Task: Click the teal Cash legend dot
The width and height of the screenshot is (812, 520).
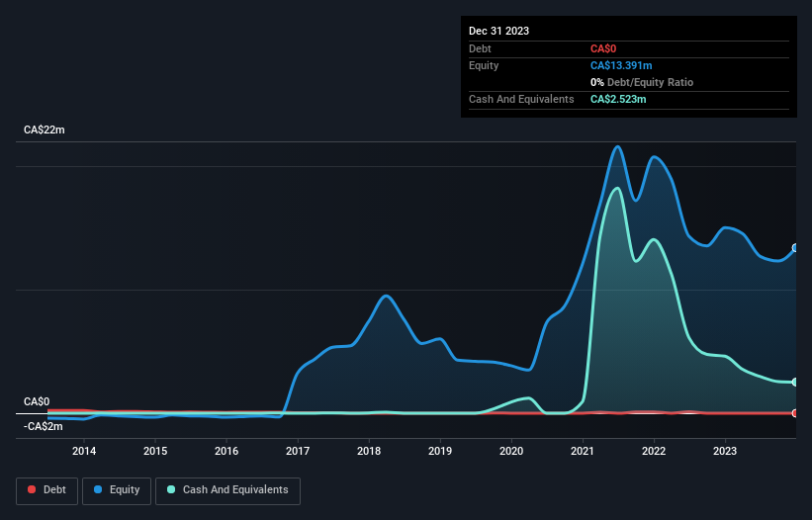Action: point(171,489)
